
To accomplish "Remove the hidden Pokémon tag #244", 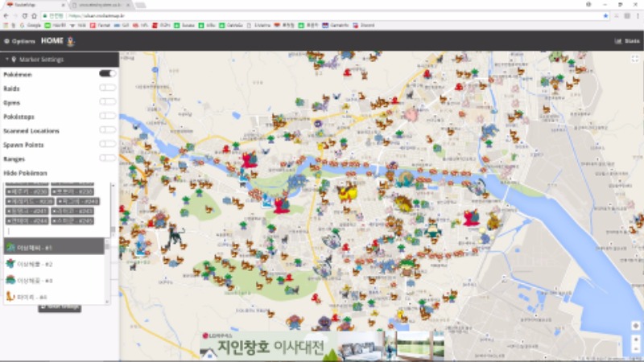I will pos(10,220).
